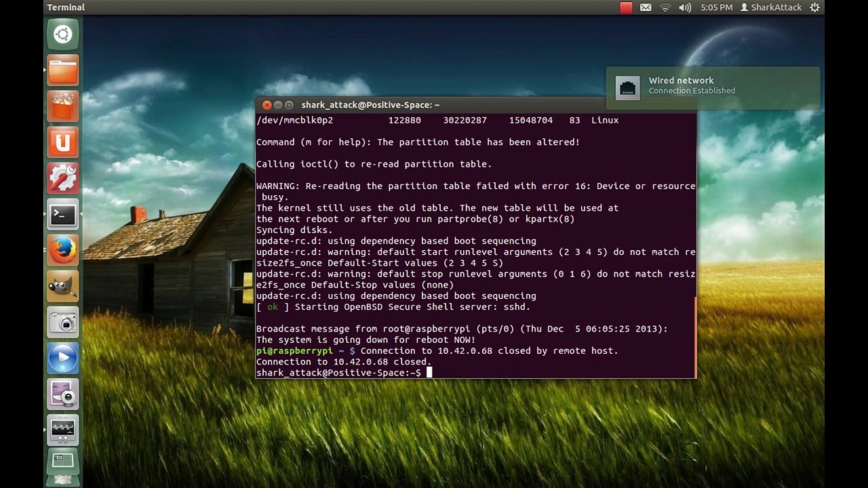
Task: Launch the camera Screenshot tool icon
Action: point(63,323)
